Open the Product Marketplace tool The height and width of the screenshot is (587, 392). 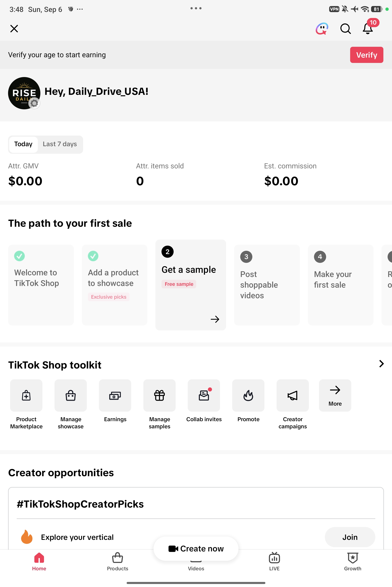tap(26, 395)
